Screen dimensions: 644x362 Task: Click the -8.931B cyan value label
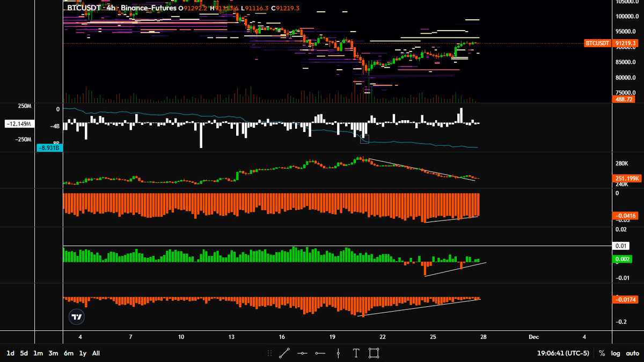[49, 147]
